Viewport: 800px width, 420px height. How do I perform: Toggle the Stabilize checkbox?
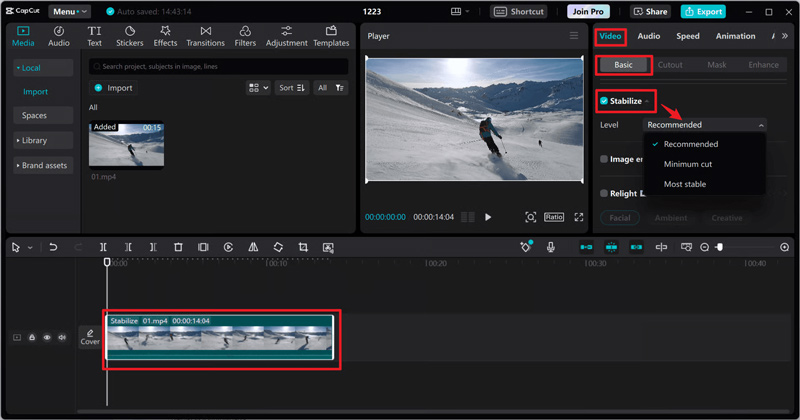[x=604, y=101]
